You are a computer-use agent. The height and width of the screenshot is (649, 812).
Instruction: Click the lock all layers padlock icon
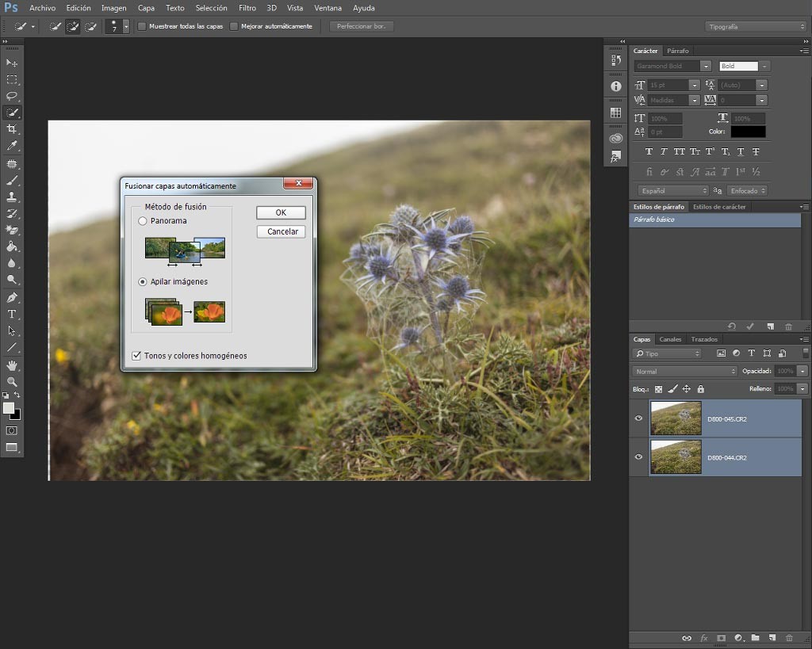(701, 389)
